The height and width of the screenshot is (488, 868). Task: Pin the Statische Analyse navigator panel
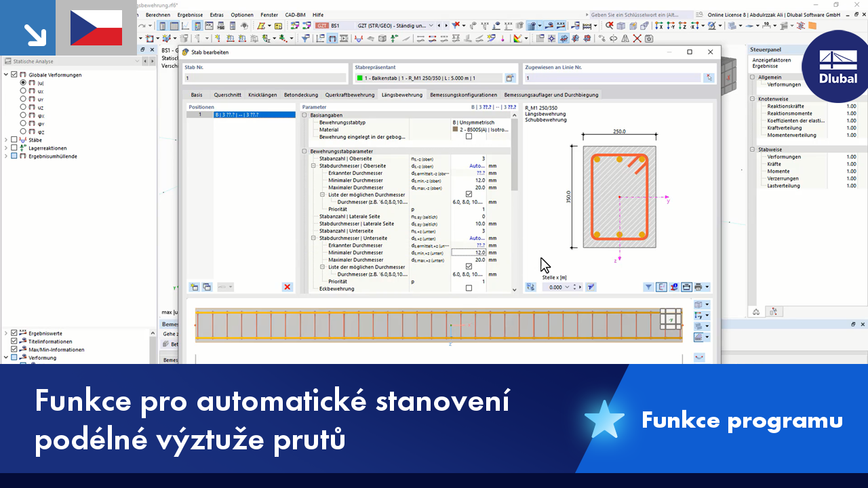point(142,50)
